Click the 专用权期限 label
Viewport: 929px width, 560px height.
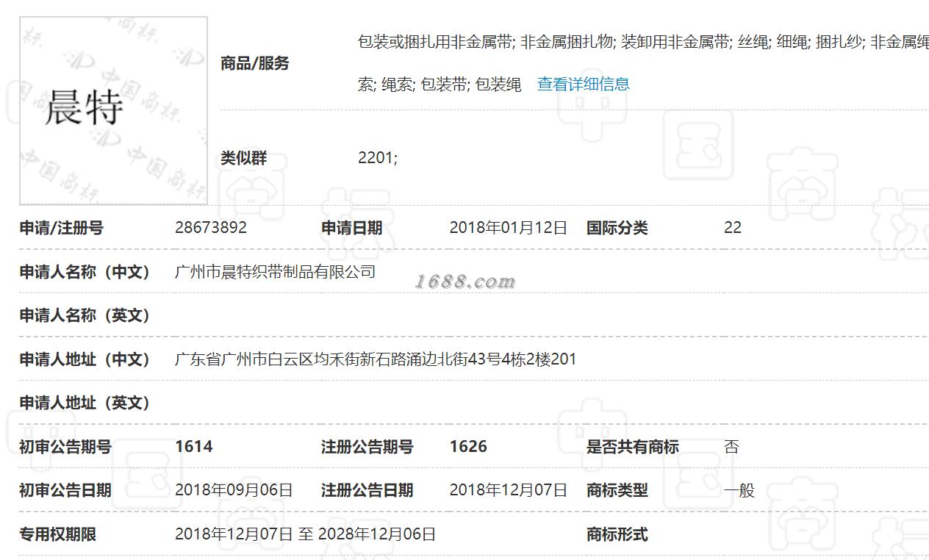tap(58, 534)
